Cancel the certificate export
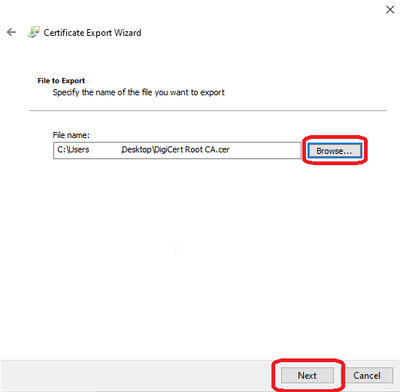Screen dimensions: 400x392 tap(367, 375)
